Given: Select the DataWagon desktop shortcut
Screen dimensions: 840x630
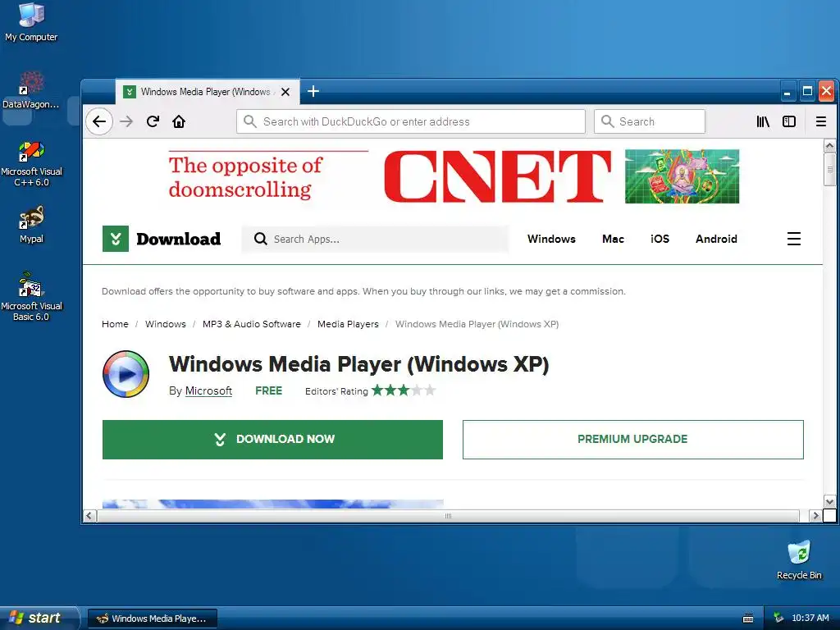Looking at the screenshot, I should (31, 90).
